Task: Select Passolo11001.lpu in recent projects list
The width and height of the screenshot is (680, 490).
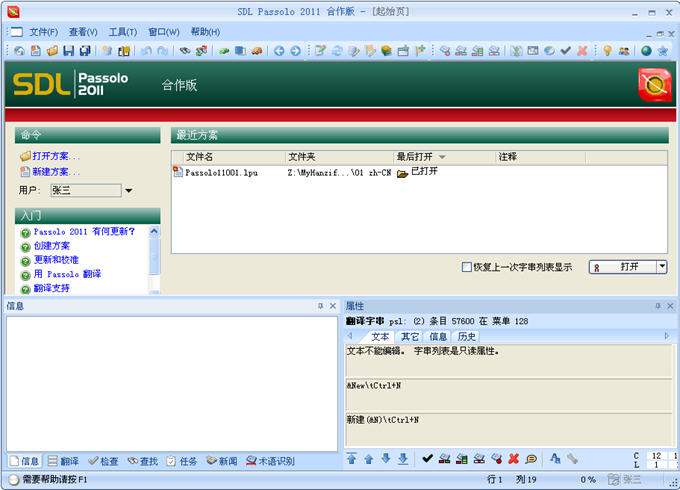Action: 221,172
